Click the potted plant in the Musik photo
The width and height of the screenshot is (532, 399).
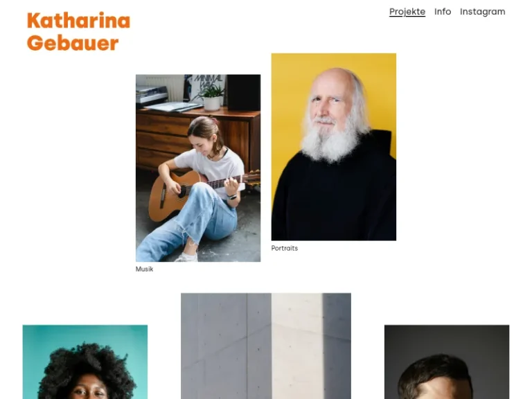[211, 98]
